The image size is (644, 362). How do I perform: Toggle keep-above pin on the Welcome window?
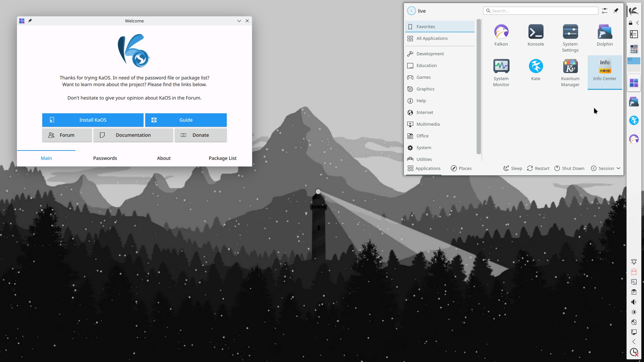pos(30,21)
